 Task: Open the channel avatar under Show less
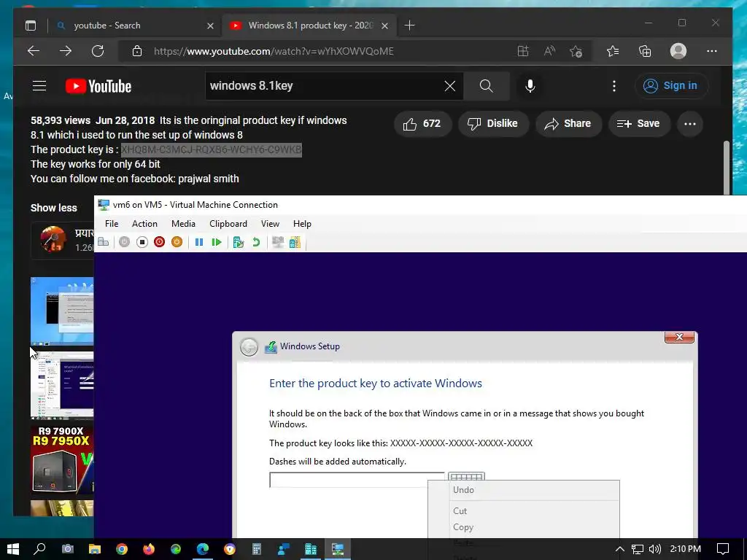click(53, 239)
